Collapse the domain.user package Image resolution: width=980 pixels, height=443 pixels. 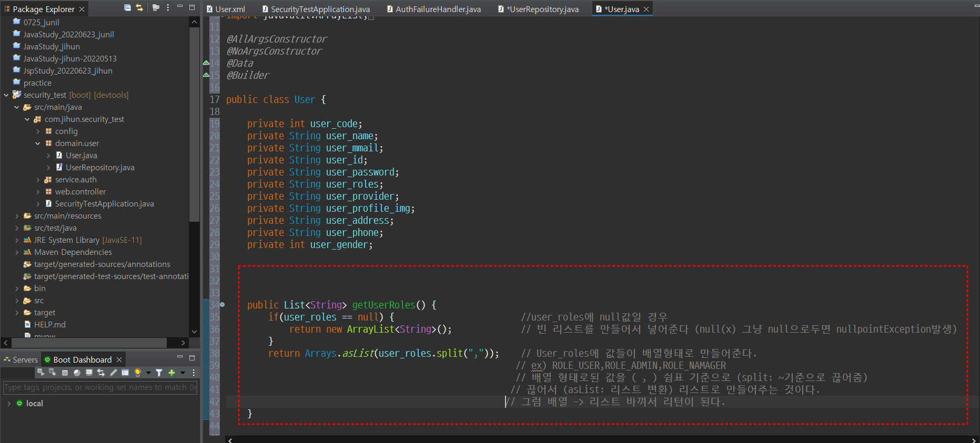[x=38, y=143]
